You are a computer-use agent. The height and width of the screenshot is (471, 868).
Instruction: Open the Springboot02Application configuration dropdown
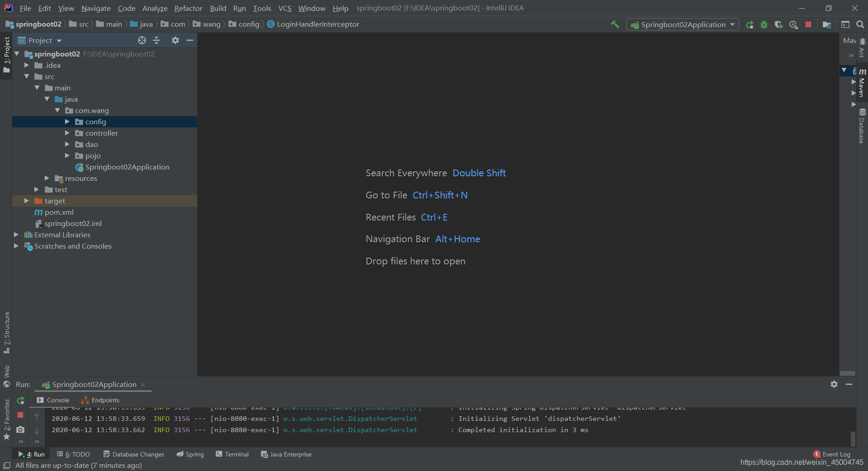(732, 24)
